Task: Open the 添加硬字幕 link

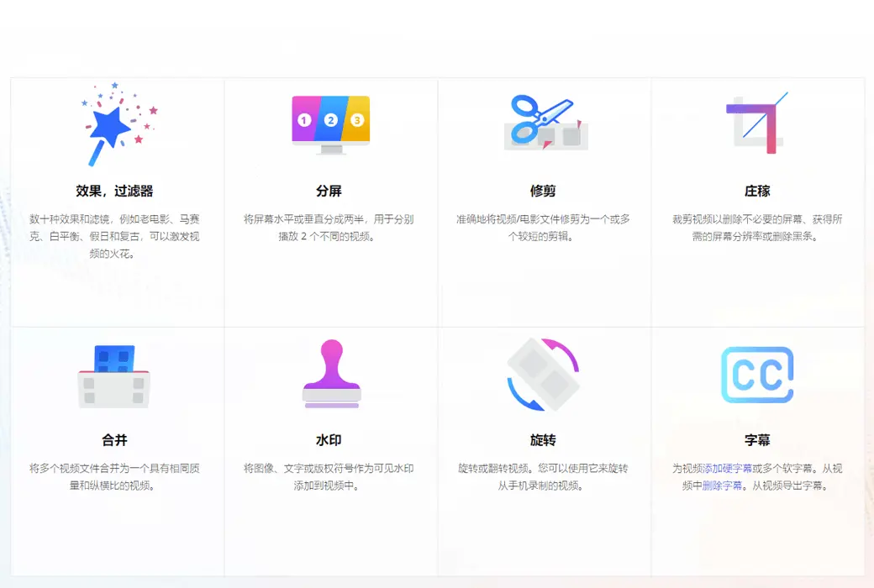Action: coord(728,469)
